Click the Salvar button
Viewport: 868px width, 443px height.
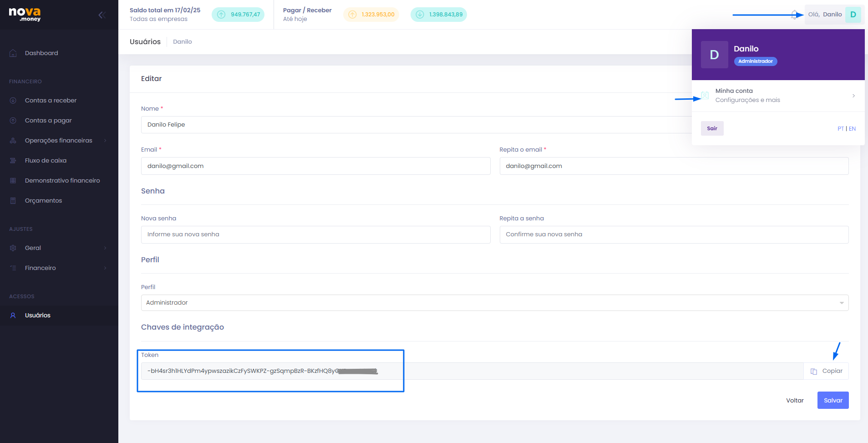click(833, 400)
